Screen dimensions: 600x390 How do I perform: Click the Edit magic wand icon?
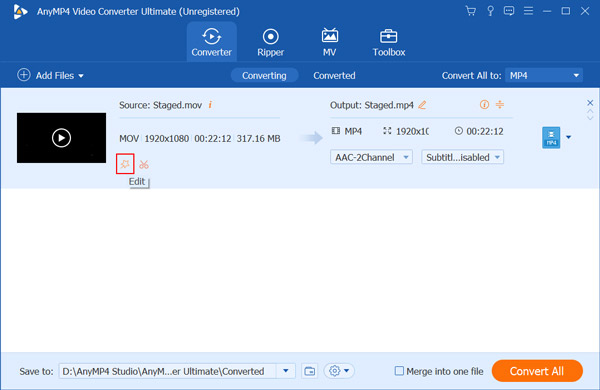point(125,164)
